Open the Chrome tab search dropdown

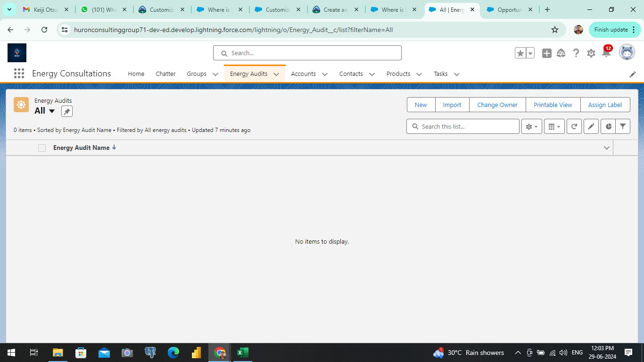point(9,9)
